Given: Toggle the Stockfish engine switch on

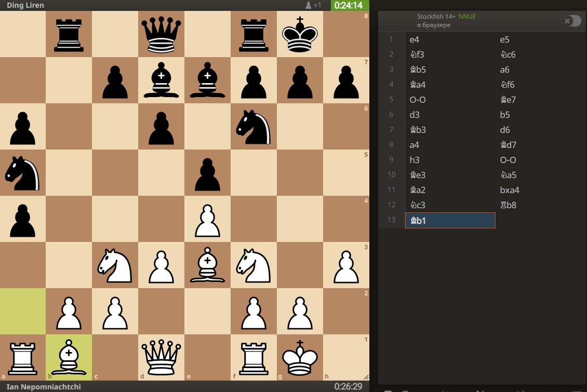Looking at the screenshot, I should click(x=571, y=21).
